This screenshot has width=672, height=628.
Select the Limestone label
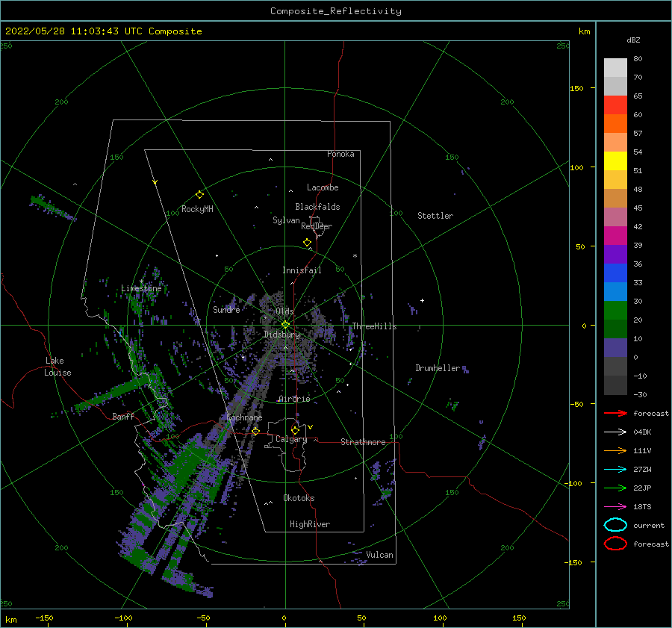pyautogui.click(x=141, y=288)
